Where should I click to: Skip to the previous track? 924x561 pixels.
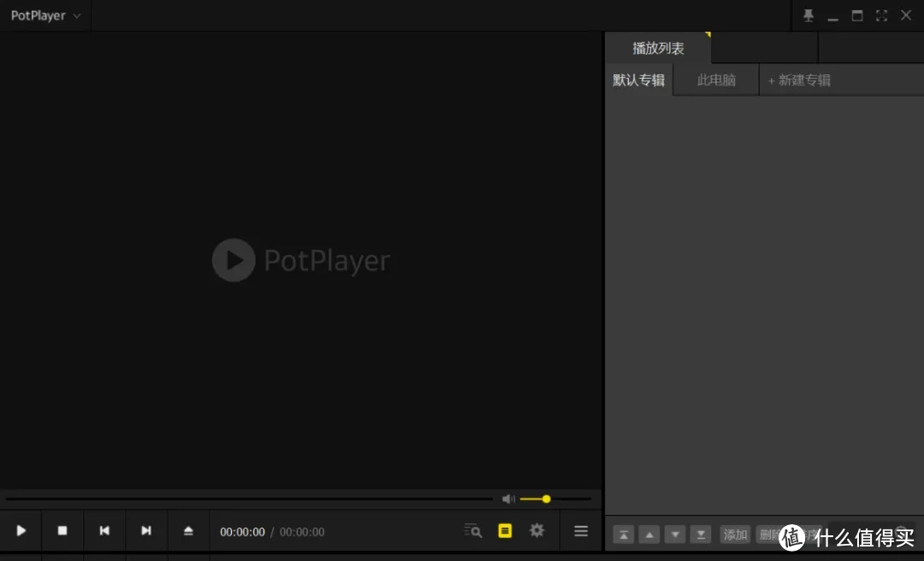pyautogui.click(x=104, y=531)
